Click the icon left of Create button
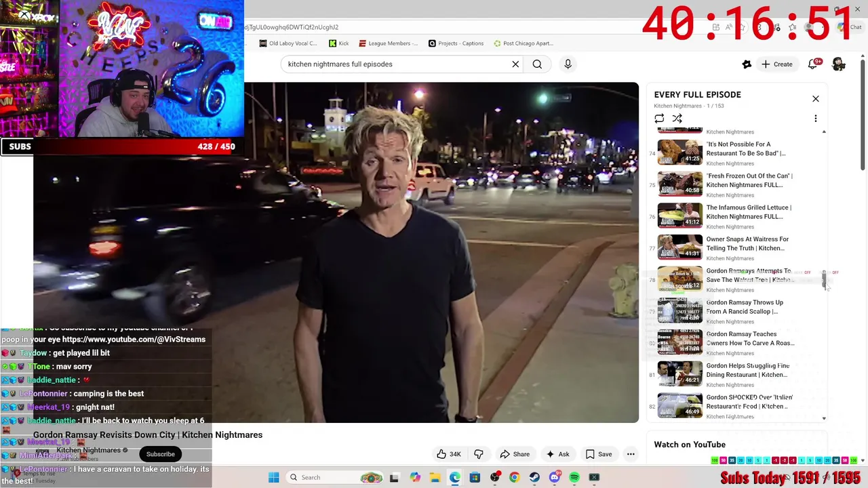This screenshot has height=488, width=868. (x=747, y=64)
